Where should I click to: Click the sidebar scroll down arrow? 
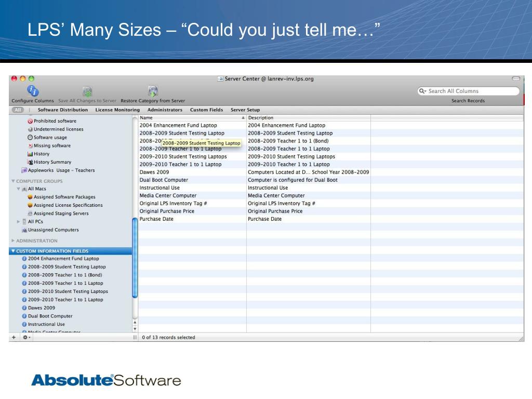[x=135, y=329]
